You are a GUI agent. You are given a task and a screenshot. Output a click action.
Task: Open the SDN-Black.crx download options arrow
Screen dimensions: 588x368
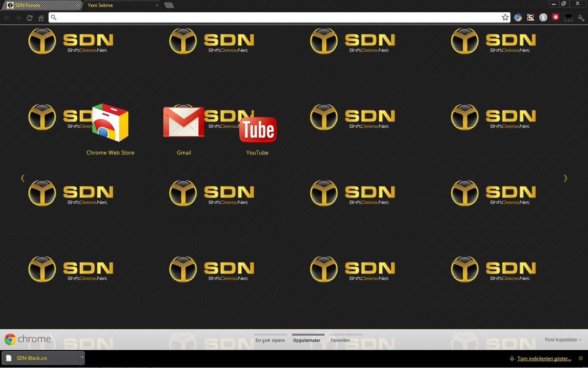[82, 358]
